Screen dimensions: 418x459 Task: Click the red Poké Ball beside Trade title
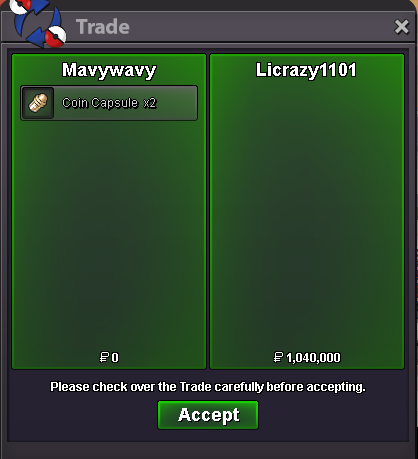[55, 37]
